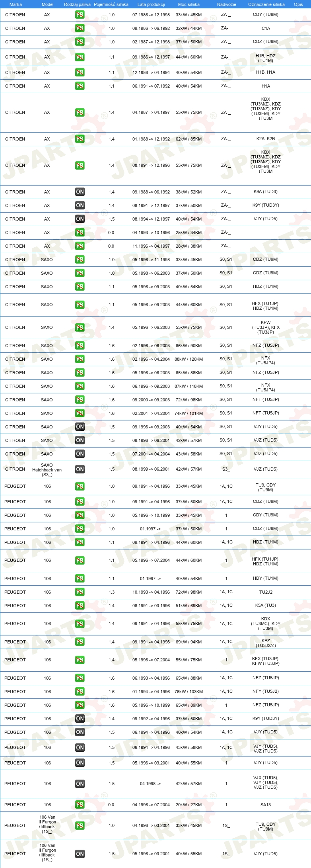Click the petrol icon in the AX 25kW / 34KM row
This screenshot has height=868, width=311.
80,233
